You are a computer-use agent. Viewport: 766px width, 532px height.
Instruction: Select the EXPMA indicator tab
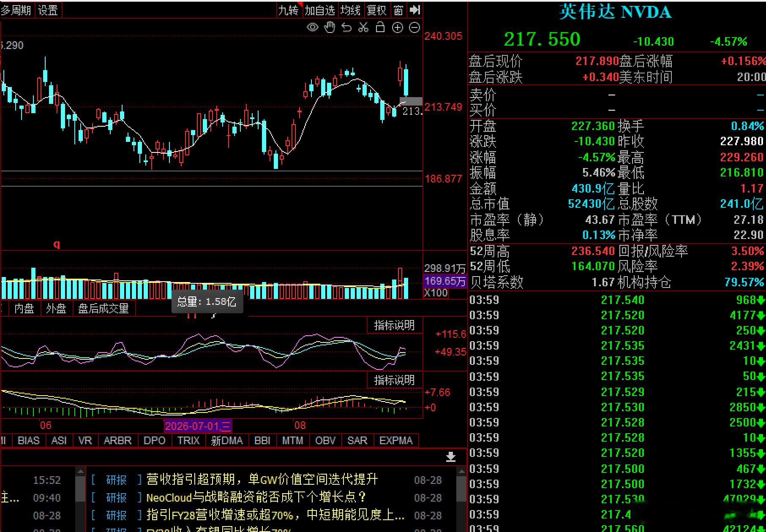[396, 440]
